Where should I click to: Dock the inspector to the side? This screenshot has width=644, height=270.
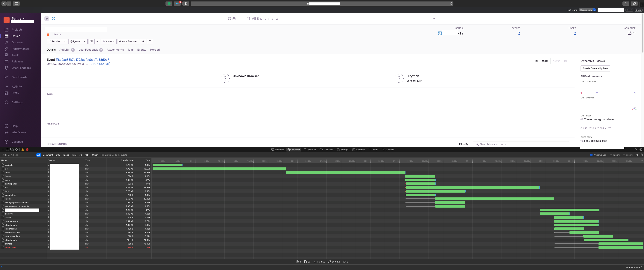pos(7,149)
